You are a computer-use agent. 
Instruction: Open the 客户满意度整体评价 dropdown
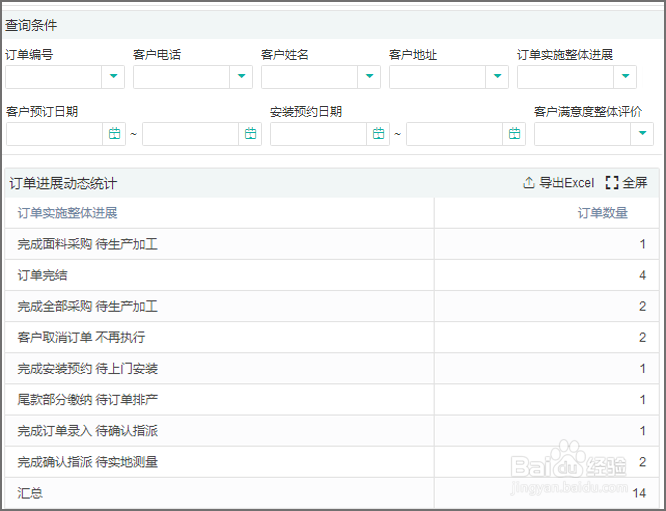[642, 134]
